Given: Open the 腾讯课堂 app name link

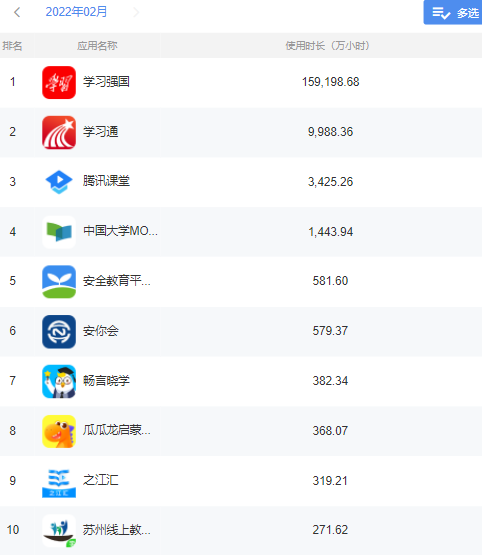Looking at the screenshot, I should (106, 181).
